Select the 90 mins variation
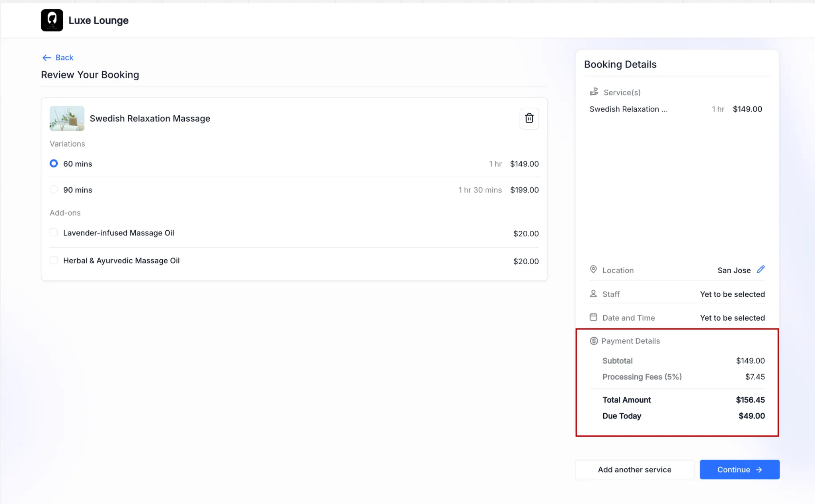 click(x=54, y=190)
